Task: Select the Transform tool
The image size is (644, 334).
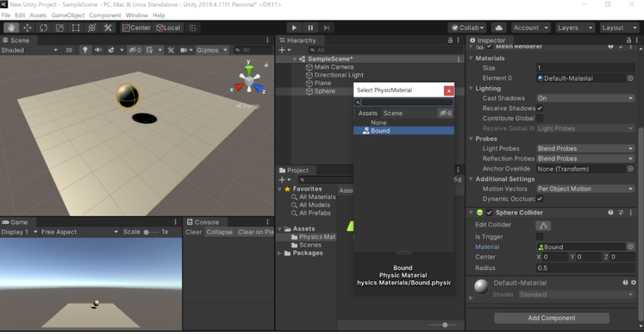Action: [x=91, y=28]
